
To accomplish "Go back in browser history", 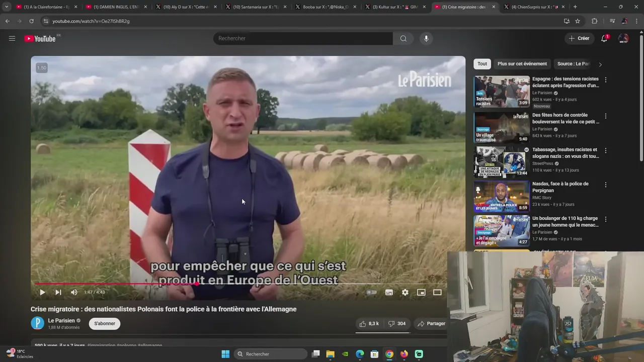I will coord(7,21).
